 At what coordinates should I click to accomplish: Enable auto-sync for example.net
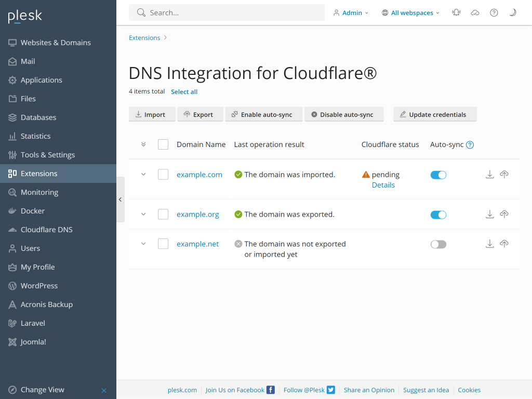click(x=438, y=244)
